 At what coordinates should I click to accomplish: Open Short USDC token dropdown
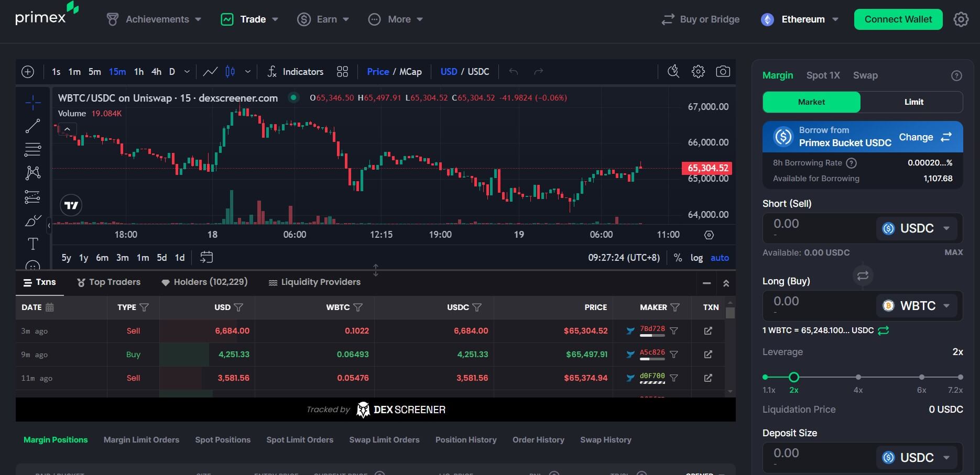click(x=917, y=228)
